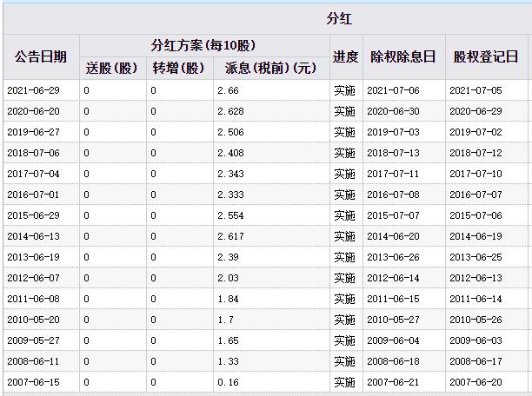Select announcement date 2009-05-27
Screen dimensions: 532x396
tap(33, 340)
